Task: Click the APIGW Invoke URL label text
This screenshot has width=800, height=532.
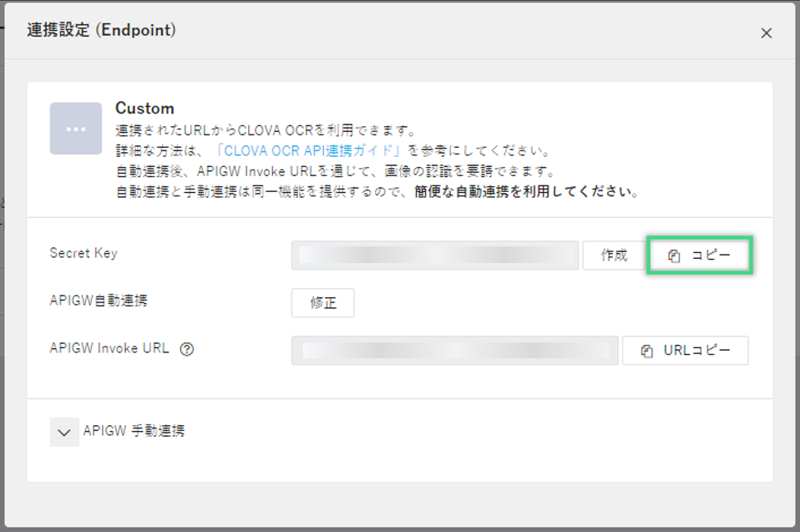Action: click(109, 349)
